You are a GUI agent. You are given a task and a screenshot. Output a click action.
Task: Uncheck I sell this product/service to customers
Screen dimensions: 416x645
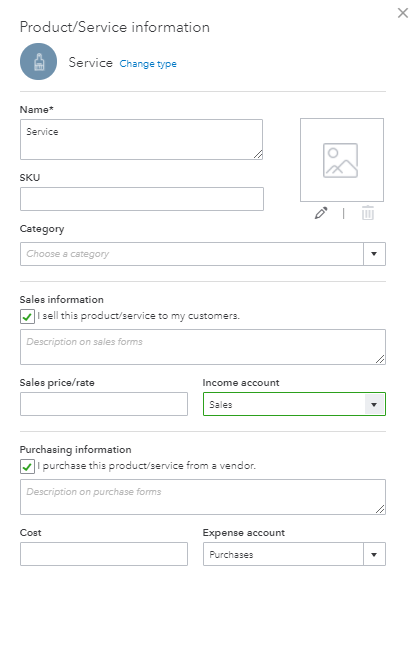coord(27,317)
